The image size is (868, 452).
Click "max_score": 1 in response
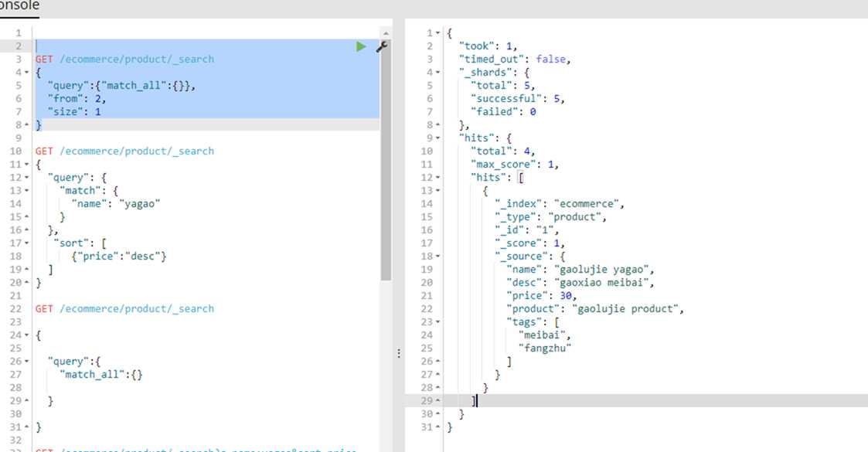514,165
